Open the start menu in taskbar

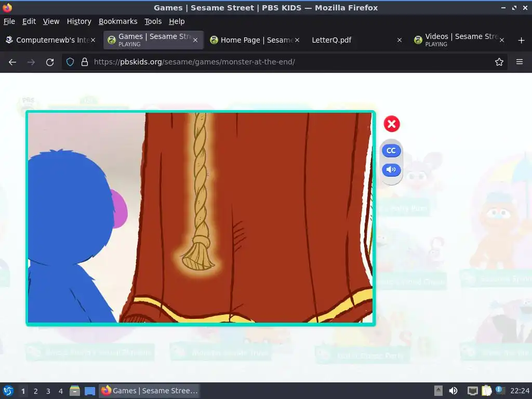point(8,391)
